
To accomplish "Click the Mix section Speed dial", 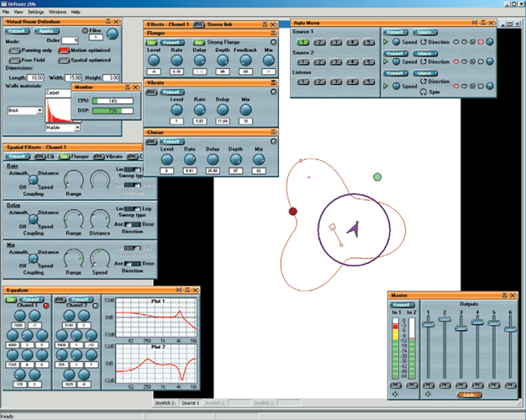I will coord(100,259).
